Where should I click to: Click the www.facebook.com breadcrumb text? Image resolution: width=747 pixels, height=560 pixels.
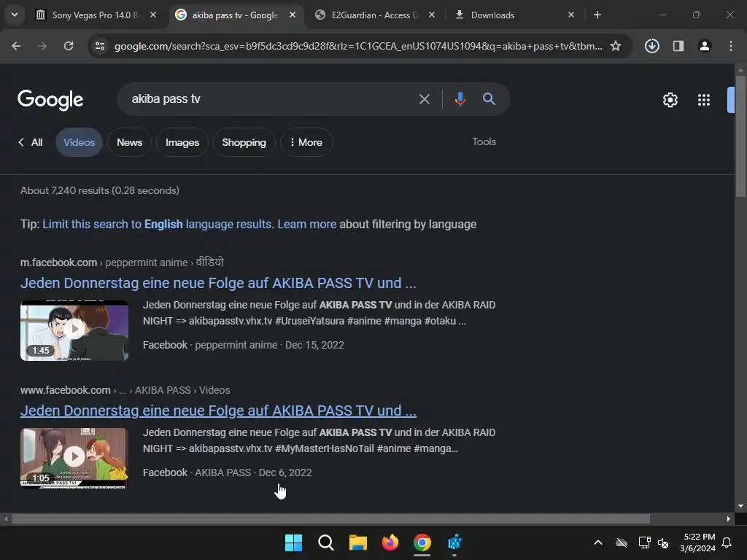65,390
